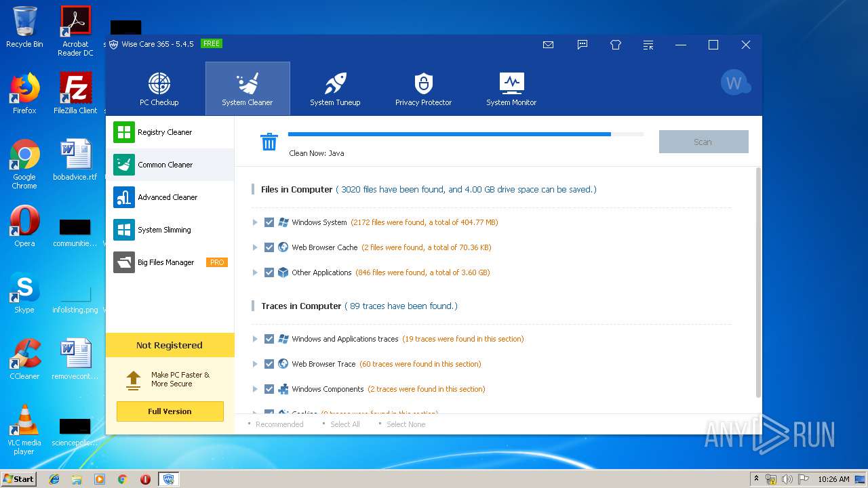Click the Scan button
The height and width of the screenshot is (488, 868).
tap(703, 142)
